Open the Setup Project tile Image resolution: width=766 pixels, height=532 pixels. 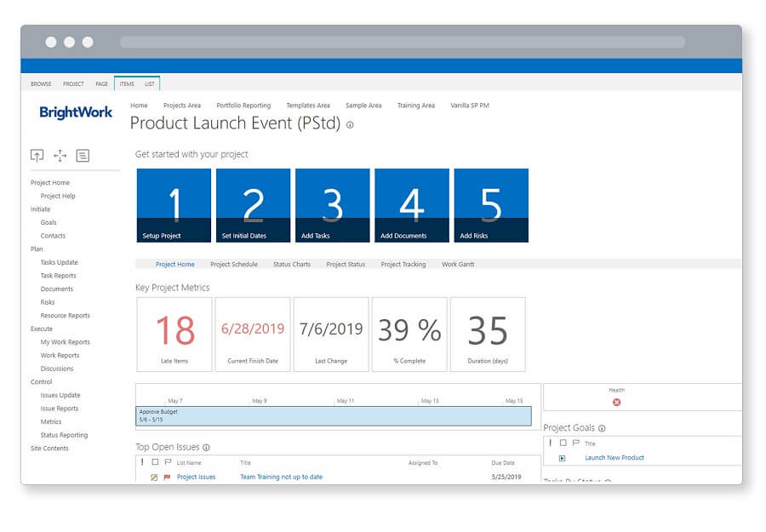tap(174, 205)
